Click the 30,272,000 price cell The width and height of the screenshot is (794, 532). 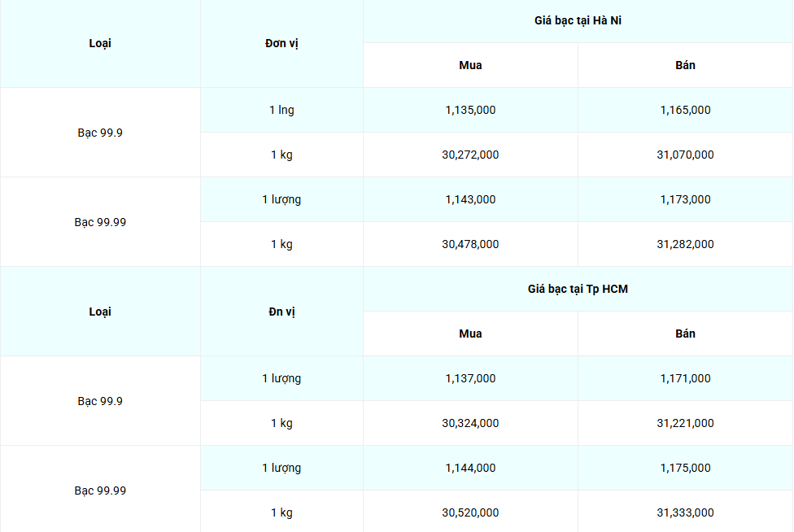pos(470,155)
